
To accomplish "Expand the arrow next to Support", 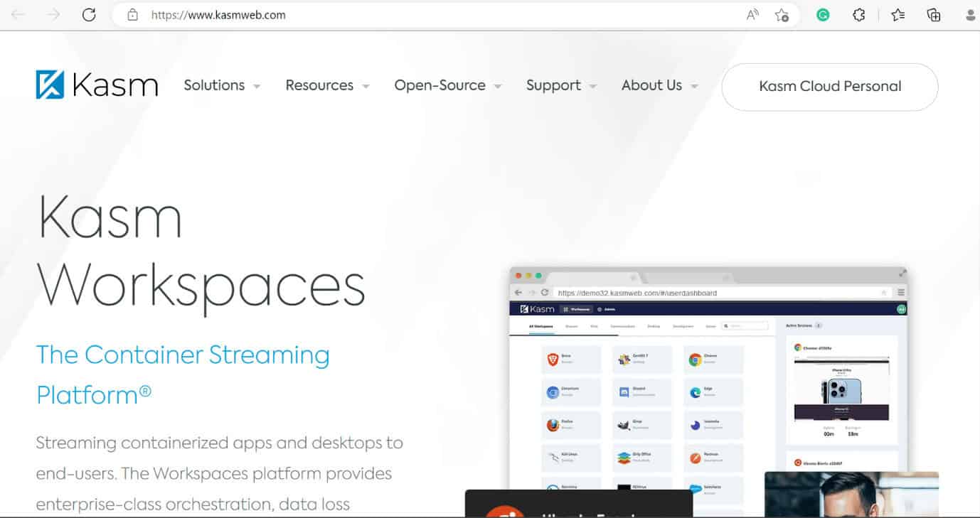I will (593, 87).
